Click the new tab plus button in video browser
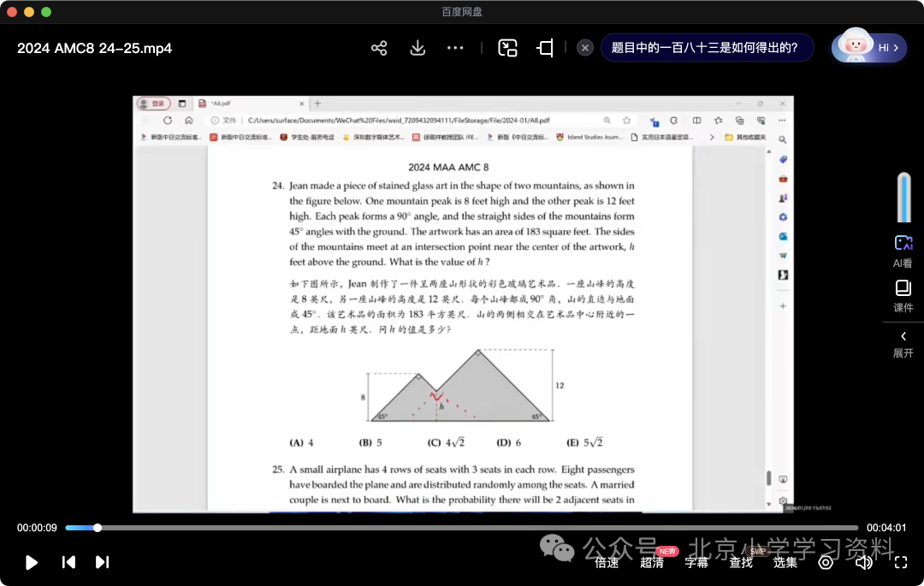The height and width of the screenshot is (586, 924). pyautogui.click(x=317, y=104)
